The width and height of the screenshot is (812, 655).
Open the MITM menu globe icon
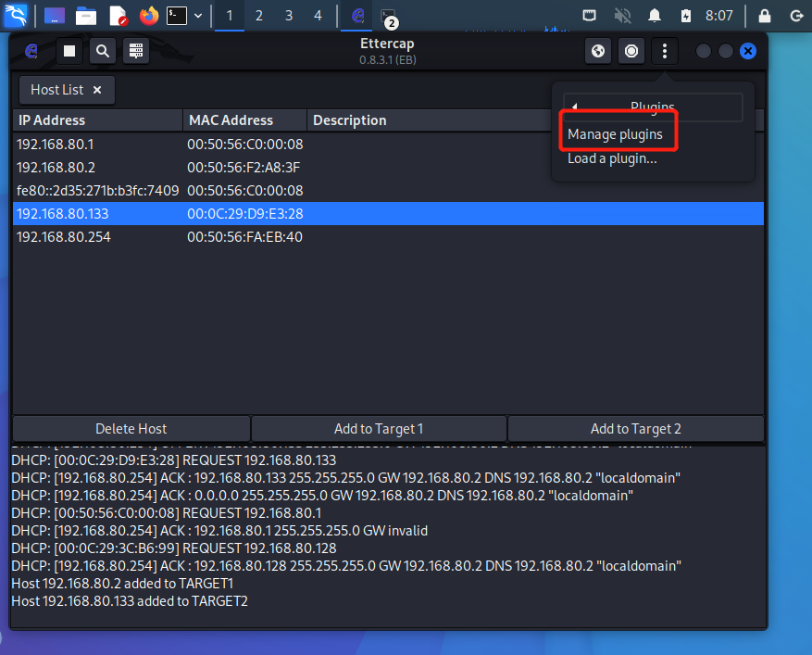[x=598, y=51]
